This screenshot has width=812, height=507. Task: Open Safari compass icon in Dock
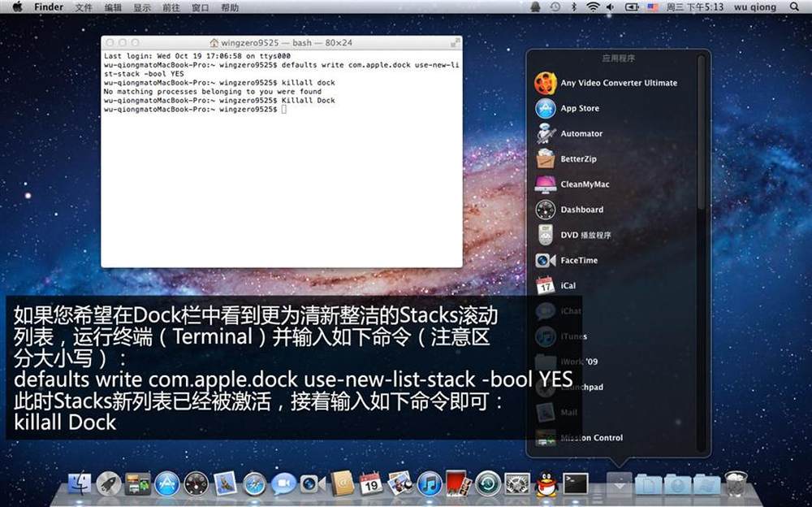255,484
